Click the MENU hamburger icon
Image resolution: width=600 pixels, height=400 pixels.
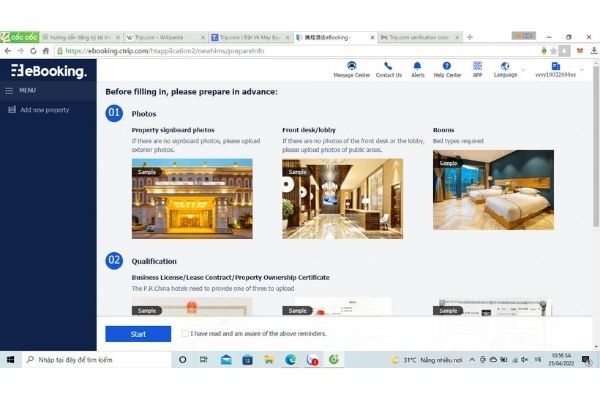pyautogui.click(x=9, y=91)
